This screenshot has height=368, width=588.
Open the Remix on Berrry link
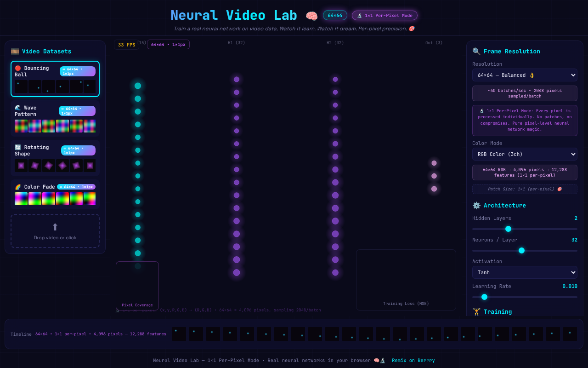(x=413, y=360)
